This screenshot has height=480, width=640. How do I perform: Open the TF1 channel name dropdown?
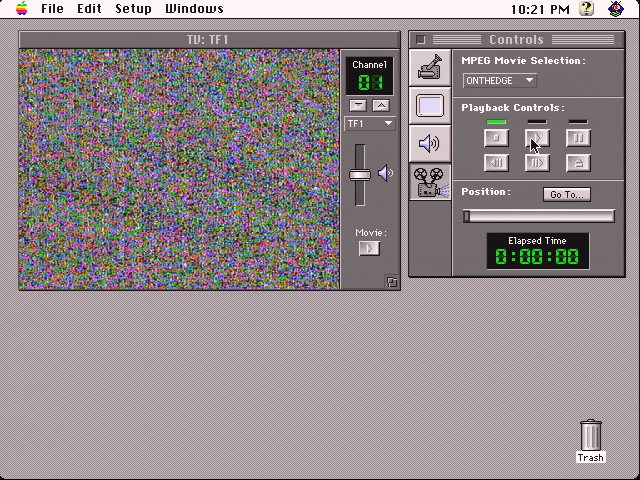pyautogui.click(x=370, y=123)
